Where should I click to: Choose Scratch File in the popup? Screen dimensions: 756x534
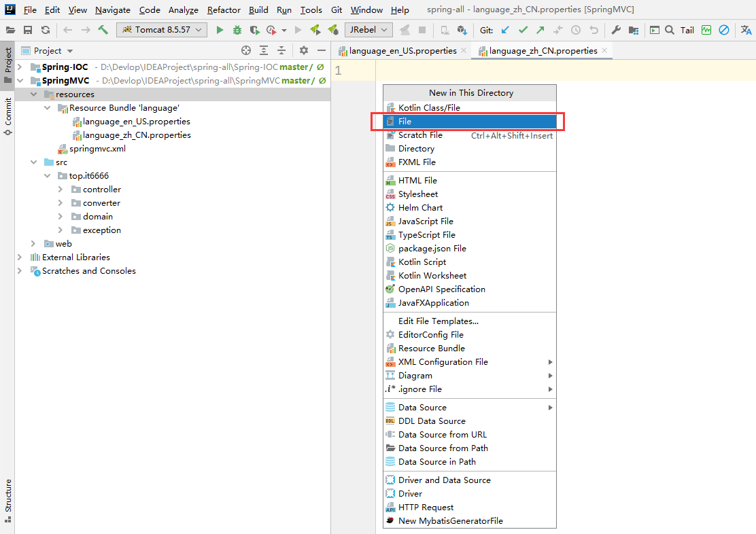tap(470, 135)
